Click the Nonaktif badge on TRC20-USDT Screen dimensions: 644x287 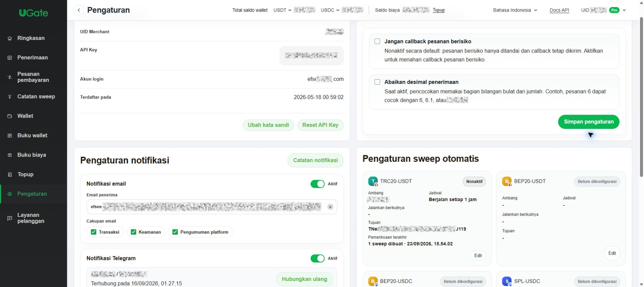click(x=474, y=182)
